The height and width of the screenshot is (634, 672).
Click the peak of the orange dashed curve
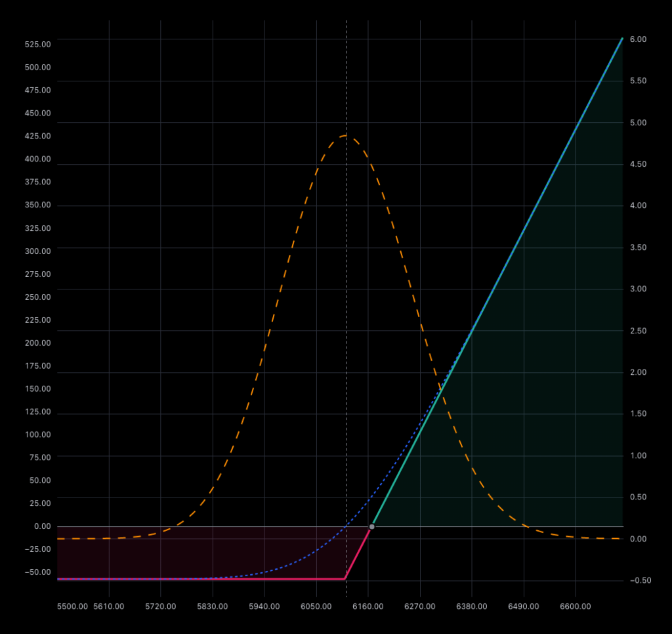click(x=346, y=136)
